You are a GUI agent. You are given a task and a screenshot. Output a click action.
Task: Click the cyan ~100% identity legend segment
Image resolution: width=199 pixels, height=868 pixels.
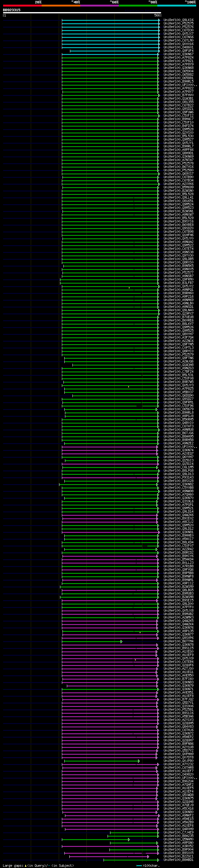(x=177, y=5)
